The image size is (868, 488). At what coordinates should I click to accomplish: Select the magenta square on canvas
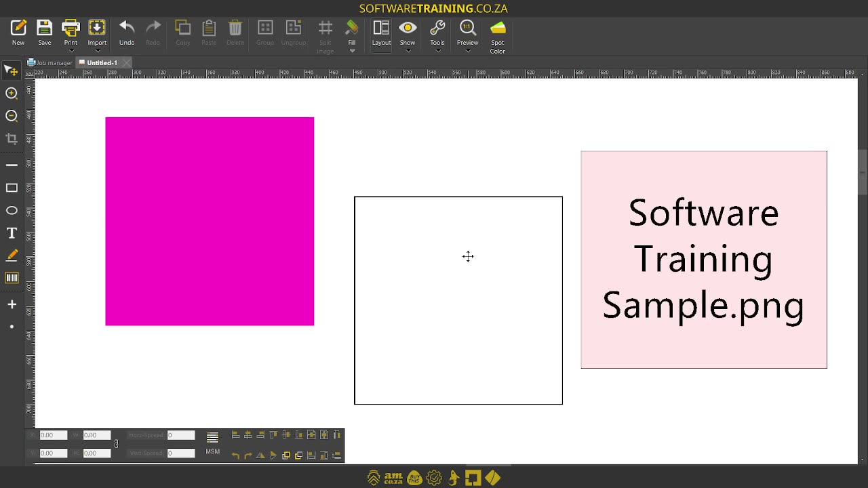(x=210, y=221)
